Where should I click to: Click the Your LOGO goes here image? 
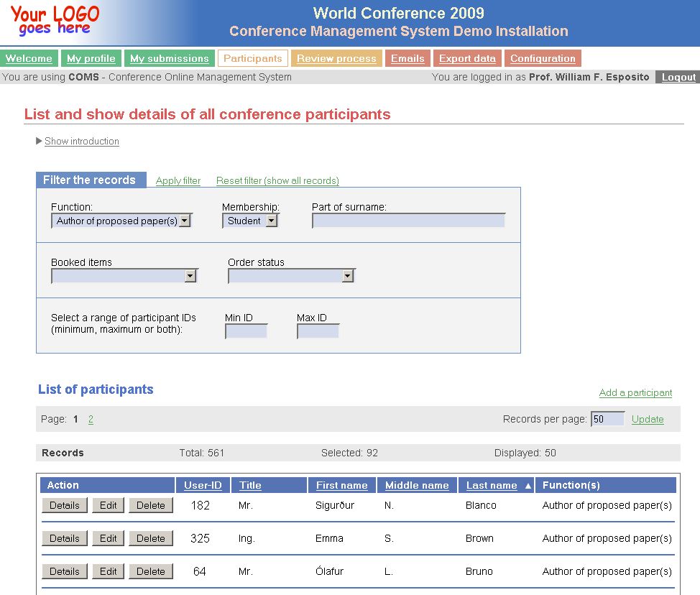tap(55, 21)
